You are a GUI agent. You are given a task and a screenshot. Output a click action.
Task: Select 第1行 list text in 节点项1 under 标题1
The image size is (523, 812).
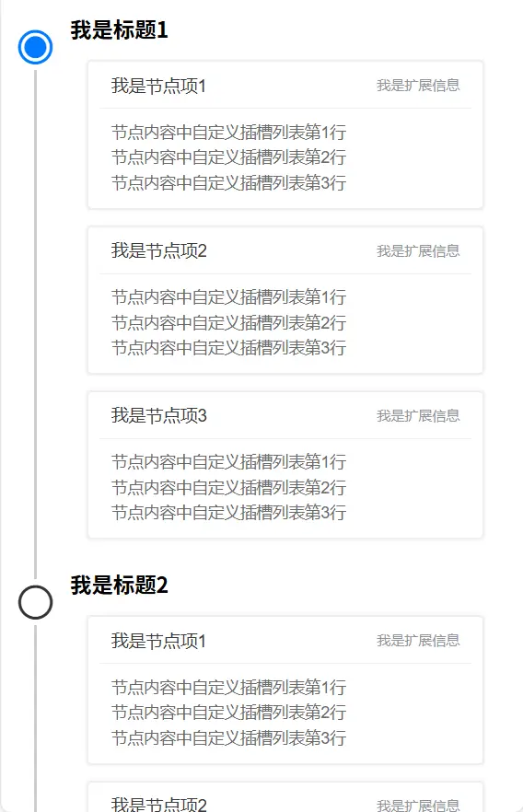228,132
